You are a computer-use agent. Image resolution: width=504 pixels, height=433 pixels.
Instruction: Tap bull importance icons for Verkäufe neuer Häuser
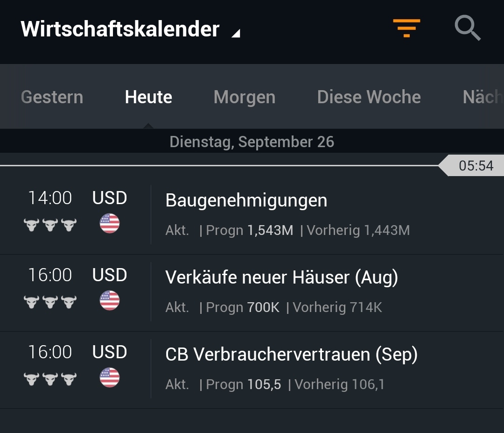click(x=50, y=302)
